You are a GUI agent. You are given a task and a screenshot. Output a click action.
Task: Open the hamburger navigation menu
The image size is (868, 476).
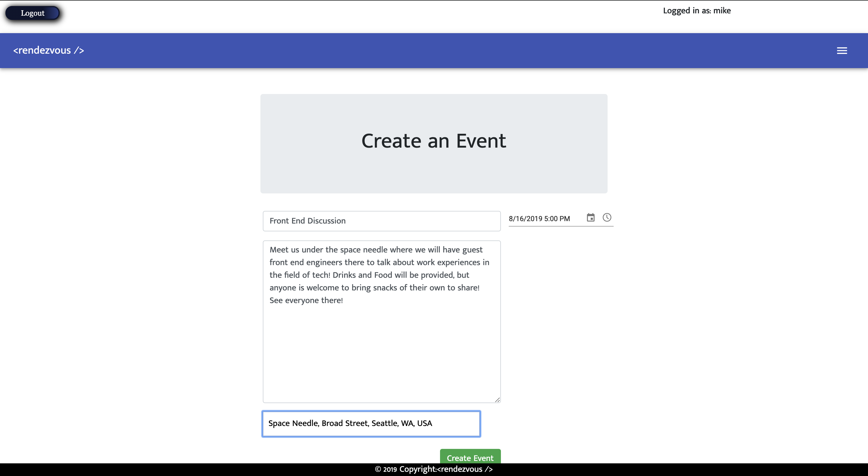(x=841, y=51)
